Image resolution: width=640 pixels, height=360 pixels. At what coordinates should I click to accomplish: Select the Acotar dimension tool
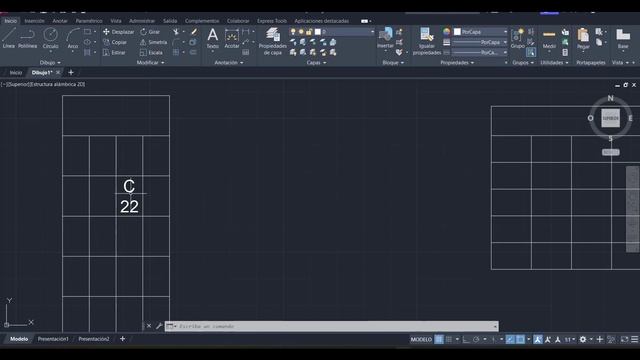[232, 38]
